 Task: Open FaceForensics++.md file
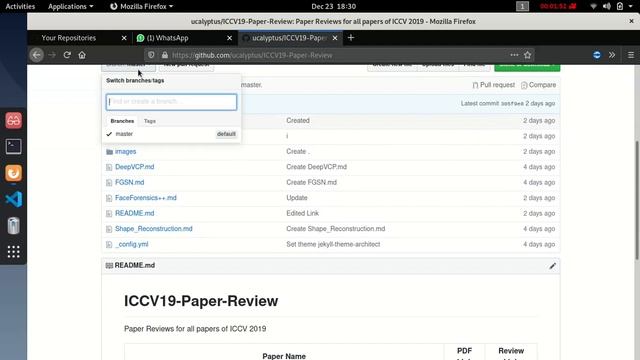click(x=146, y=198)
